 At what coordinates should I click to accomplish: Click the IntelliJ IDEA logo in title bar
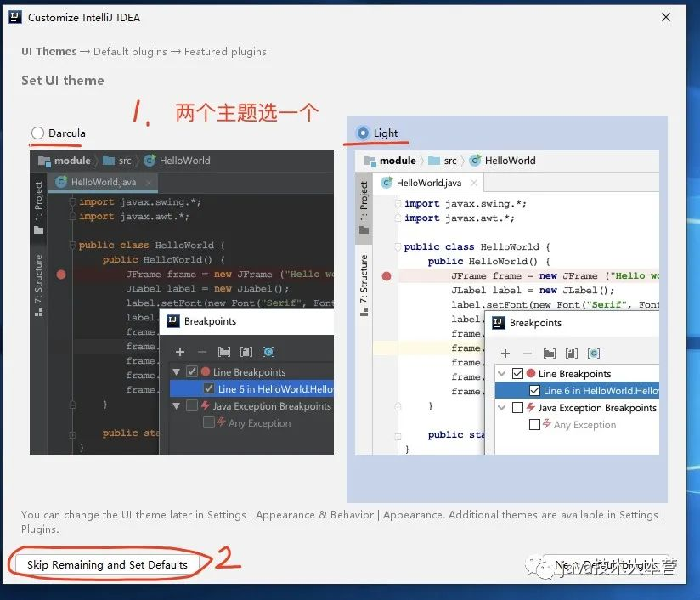point(14,17)
